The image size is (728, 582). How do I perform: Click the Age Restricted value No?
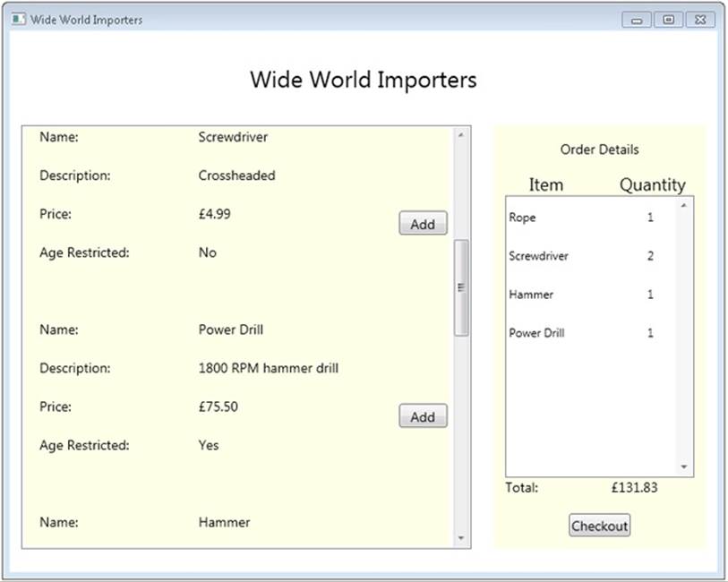[208, 252]
